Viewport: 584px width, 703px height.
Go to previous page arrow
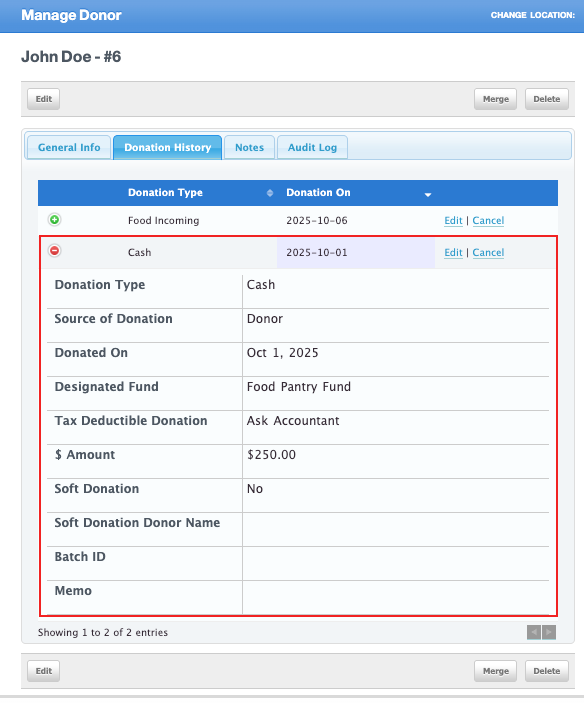(x=534, y=632)
